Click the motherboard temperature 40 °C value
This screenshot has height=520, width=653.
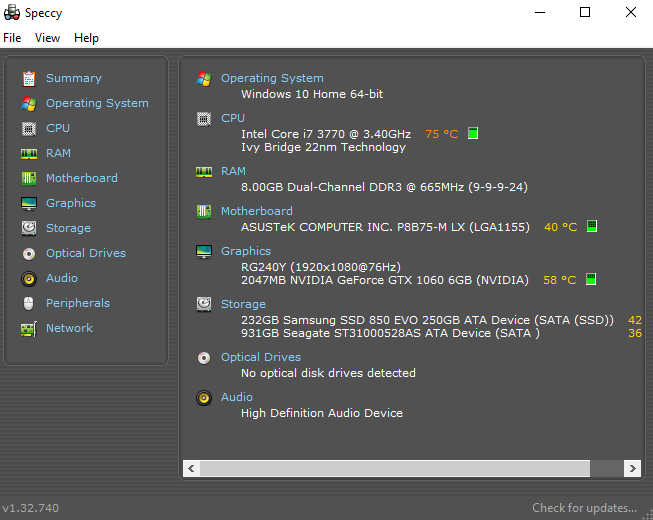(561, 227)
